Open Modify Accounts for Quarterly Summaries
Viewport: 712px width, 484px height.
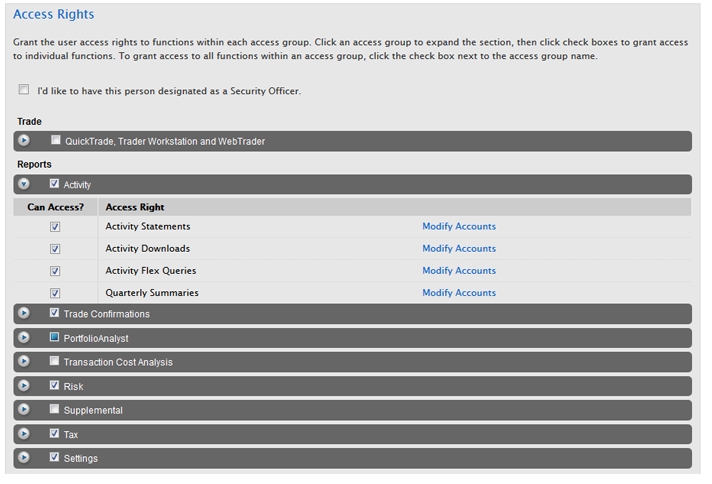[x=458, y=293]
